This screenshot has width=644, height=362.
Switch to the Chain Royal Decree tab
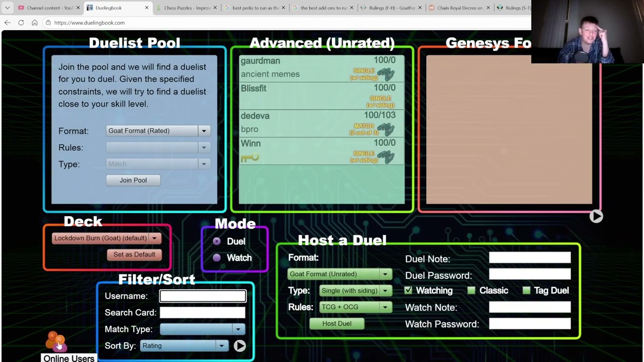click(x=458, y=8)
